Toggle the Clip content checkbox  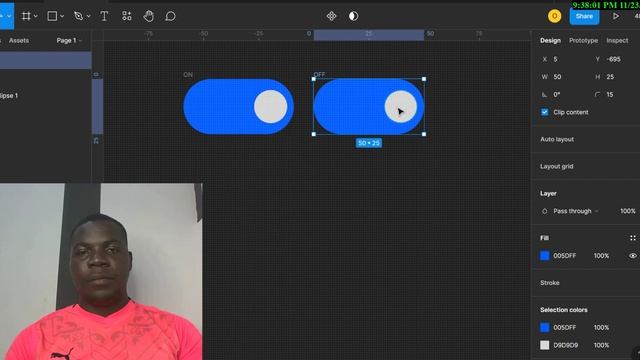[544, 112]
